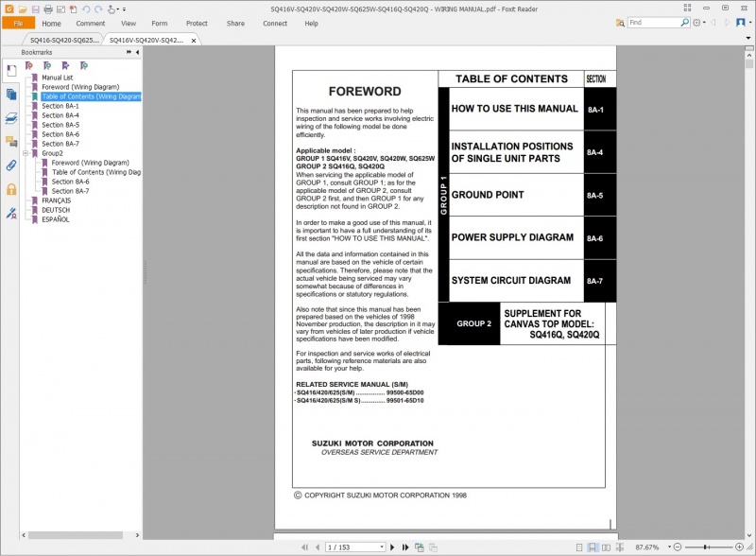This screenshot has height=556, width=756.
Task: Toggle Continuous page view mode
Action: tap(593, 547)
